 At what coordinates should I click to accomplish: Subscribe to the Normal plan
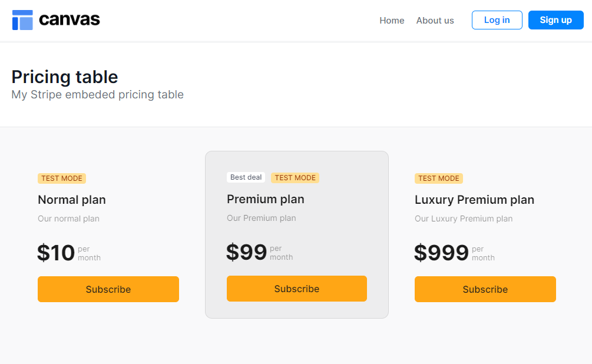coord(108,289)
